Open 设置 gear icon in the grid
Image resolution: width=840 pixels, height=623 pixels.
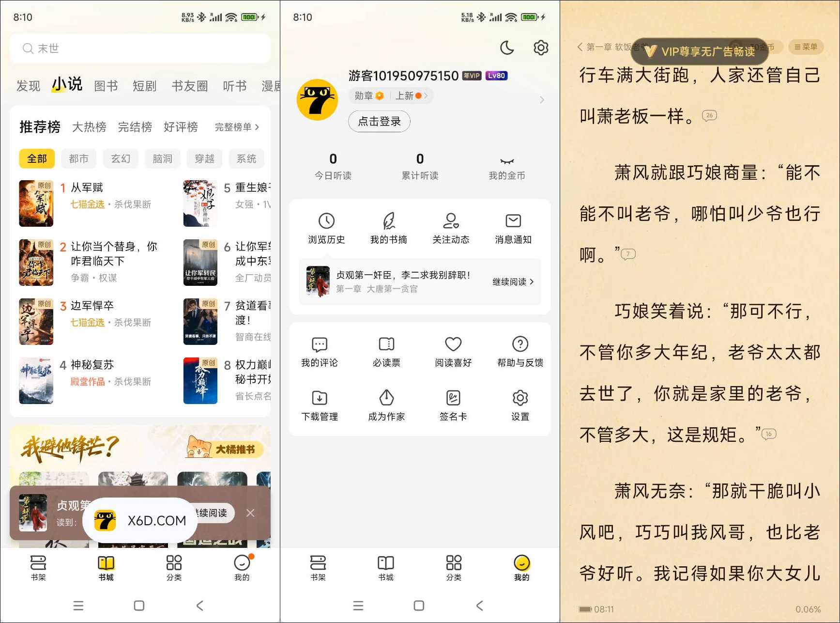point(520,398)
